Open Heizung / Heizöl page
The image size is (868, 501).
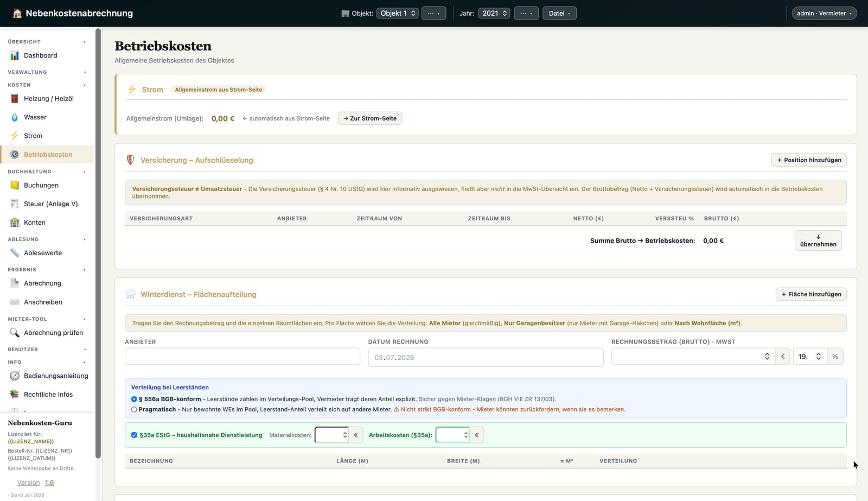pyautogui.click(x=47, y=99)
